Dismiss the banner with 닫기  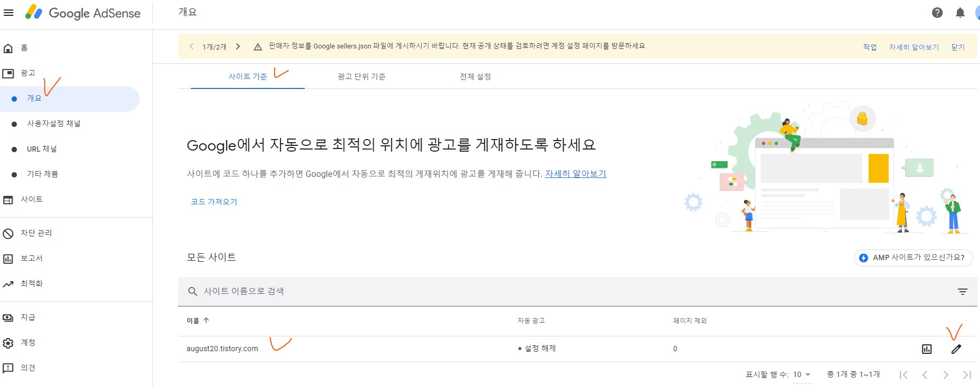(958, 47)
